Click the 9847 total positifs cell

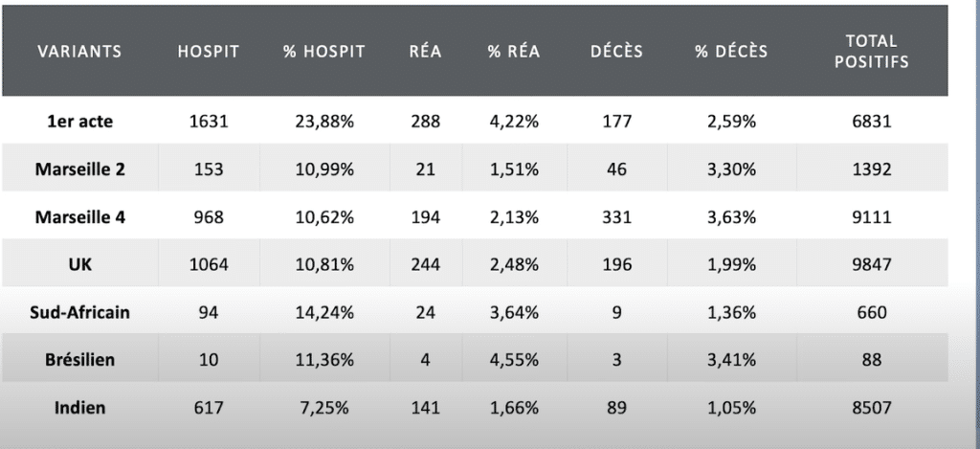871,264
